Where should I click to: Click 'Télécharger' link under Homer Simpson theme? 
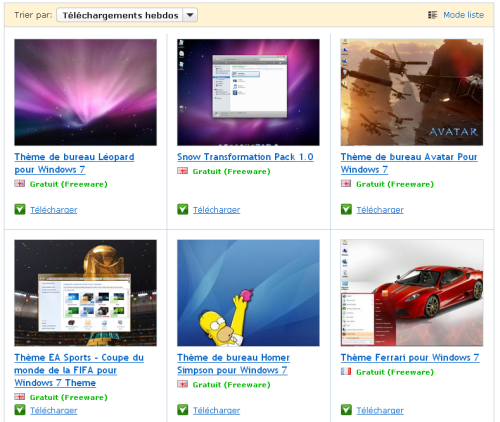(x=217, y=410)
